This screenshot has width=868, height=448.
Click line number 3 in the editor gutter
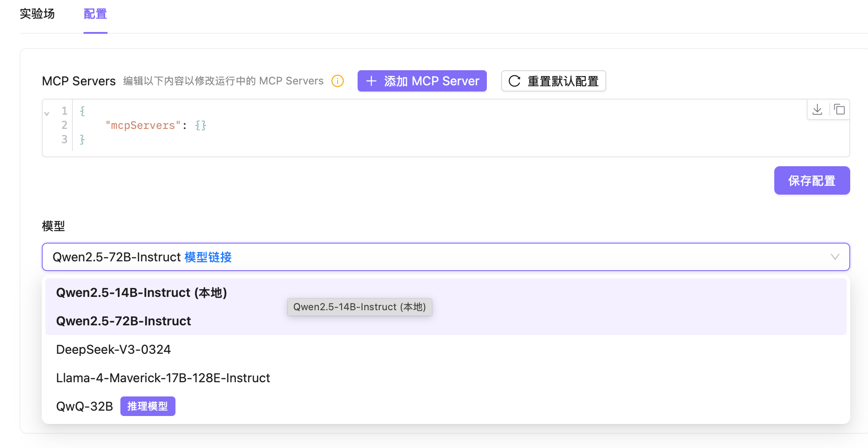click(64, 139)
